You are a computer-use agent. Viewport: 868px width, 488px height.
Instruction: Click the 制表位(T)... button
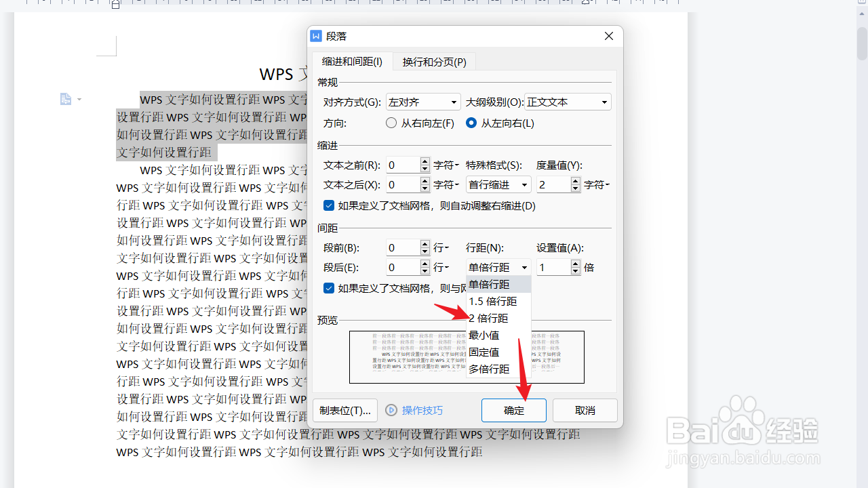point(345,410)
